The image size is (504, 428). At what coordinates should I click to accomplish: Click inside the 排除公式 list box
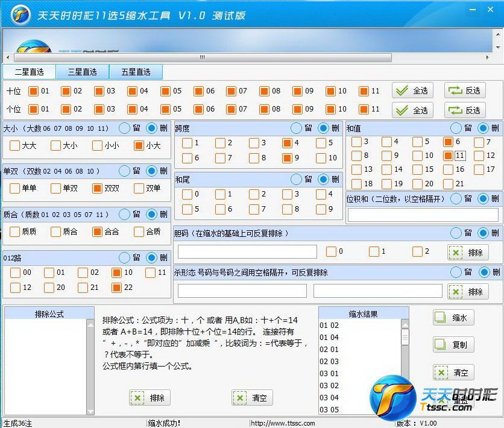45,367
